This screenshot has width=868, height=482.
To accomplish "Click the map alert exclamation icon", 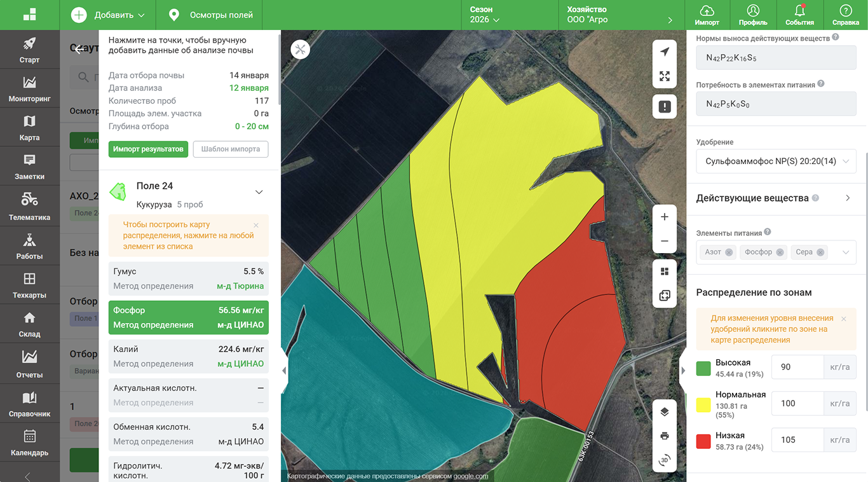I will [665, 107].
